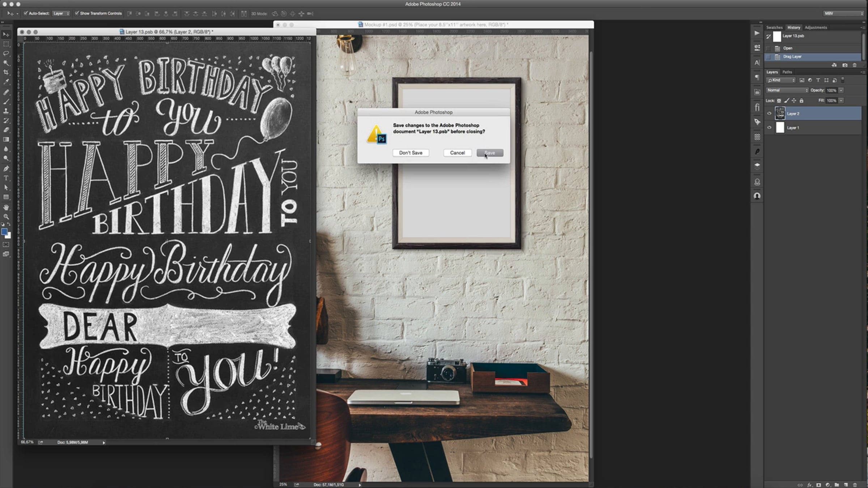868x488 pixels.
Task: Toggle lock all padlock
Action: (x=801, y=100)
